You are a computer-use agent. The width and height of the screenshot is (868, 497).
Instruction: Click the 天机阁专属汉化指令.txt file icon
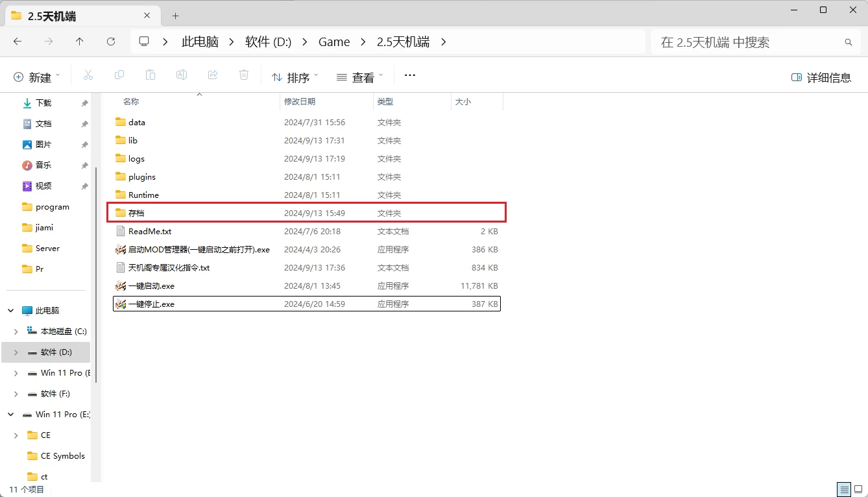121,267
